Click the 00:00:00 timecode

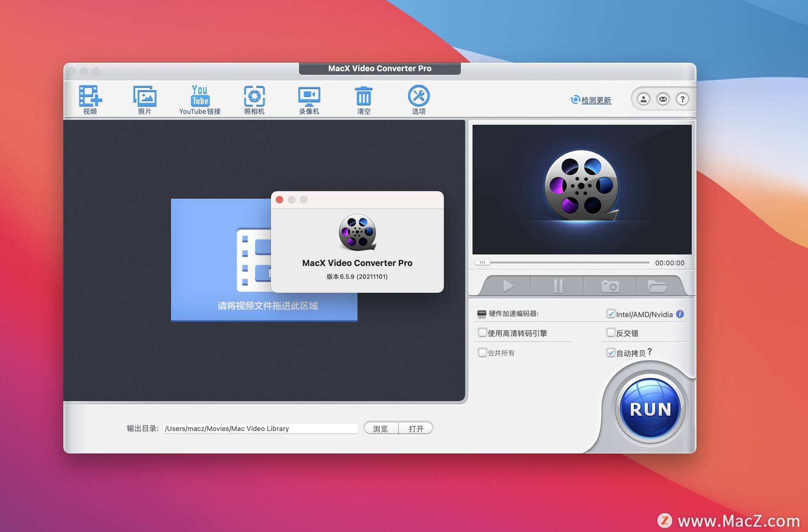point(670,263)
